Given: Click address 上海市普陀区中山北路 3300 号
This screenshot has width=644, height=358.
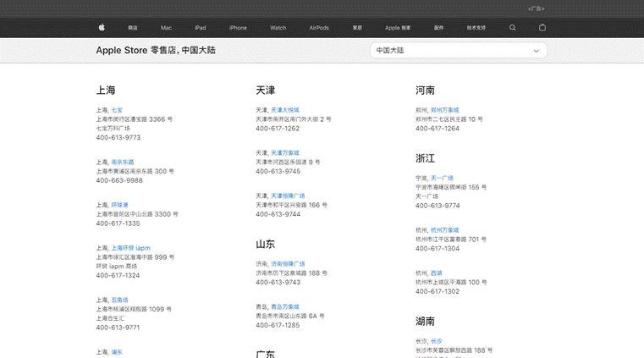Looking at the screenshot, I should tap(137, 214).
